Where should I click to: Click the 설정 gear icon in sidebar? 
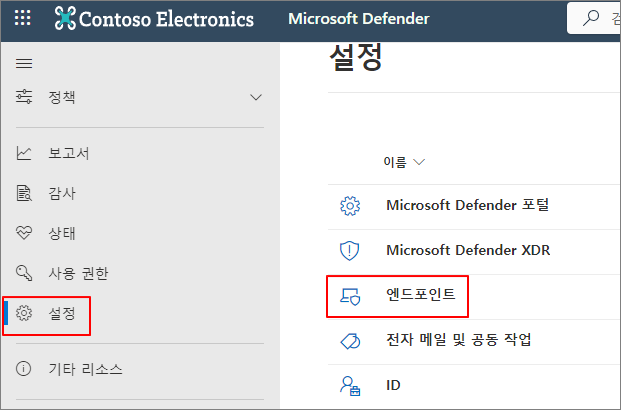pos(24,313)
